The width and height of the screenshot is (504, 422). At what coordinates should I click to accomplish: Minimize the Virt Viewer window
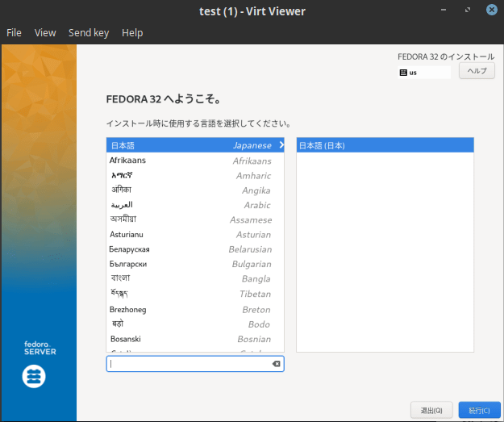444,10
